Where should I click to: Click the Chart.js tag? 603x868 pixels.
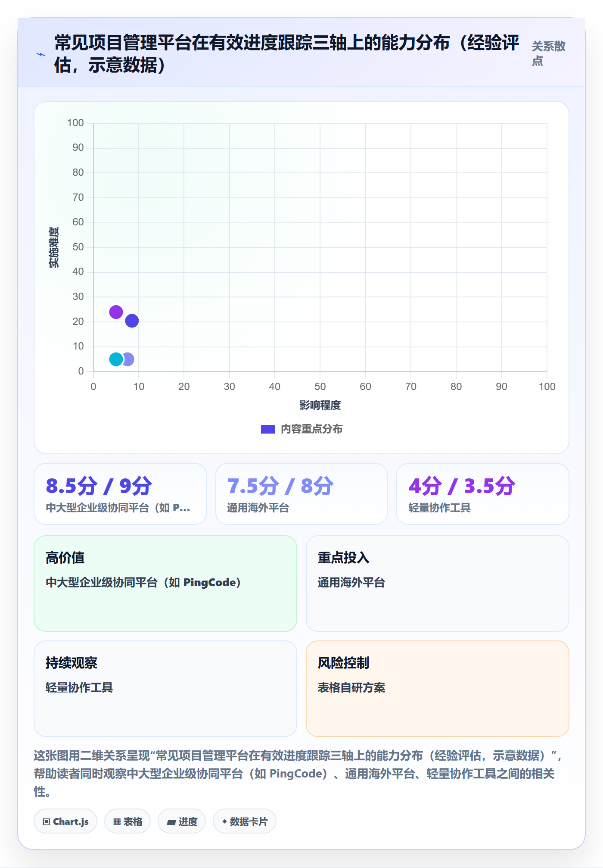pyautogui.click(x=65, y=821)
